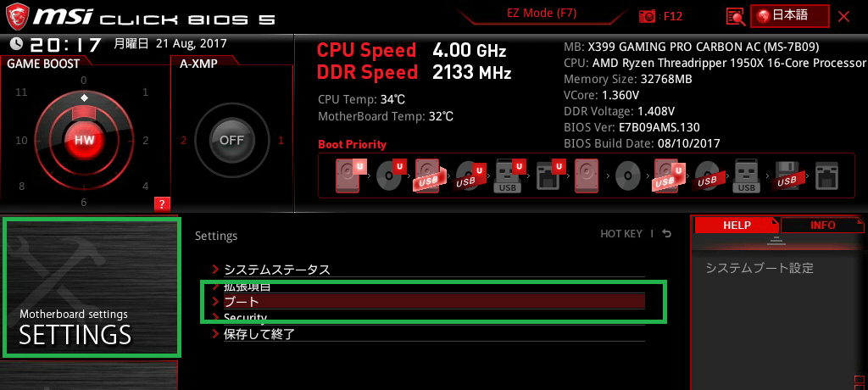Set Game Boost dial to 4
Image resolution: width=868 pixels, height=390 pixels.
(146, 187)
